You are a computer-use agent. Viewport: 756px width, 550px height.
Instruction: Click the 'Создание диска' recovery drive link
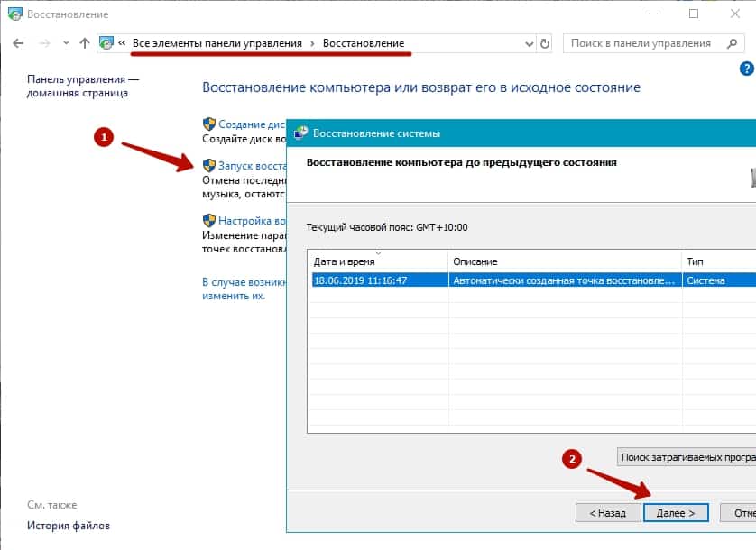pos(253,124)
